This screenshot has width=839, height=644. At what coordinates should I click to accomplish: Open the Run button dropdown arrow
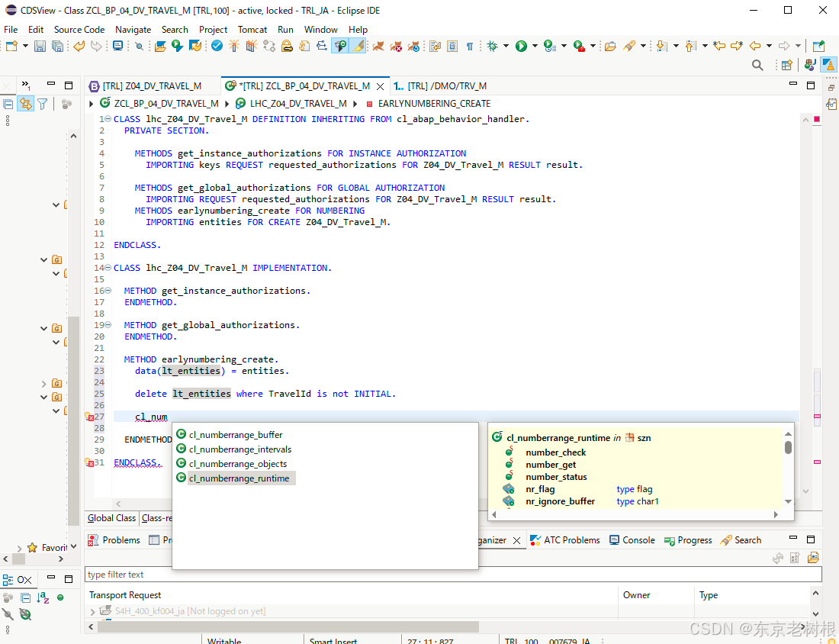pos(533,47)
